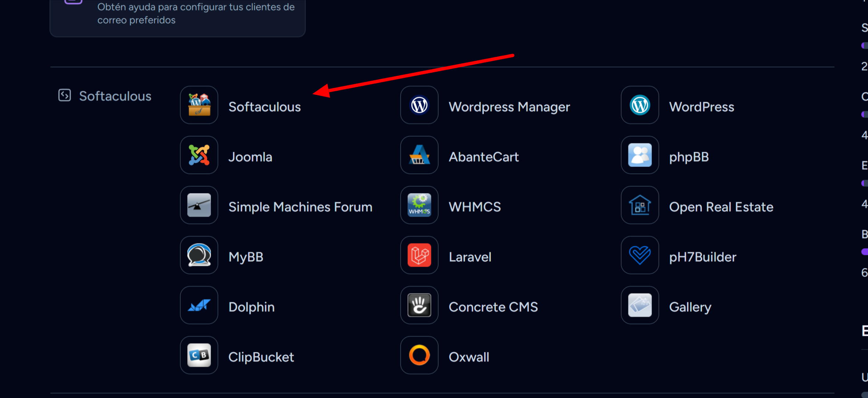The height and width of the screenshot is (398, 868).
Task: Click the ClipBucket link
Action: pos(261,357)
